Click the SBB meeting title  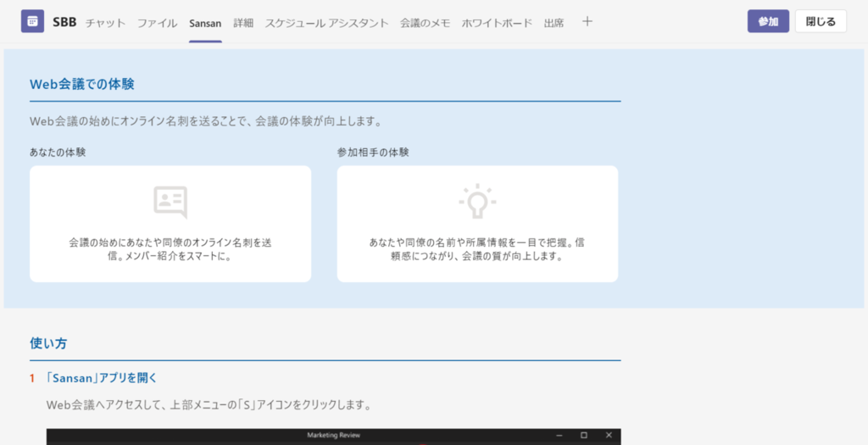tap(64, 22)
